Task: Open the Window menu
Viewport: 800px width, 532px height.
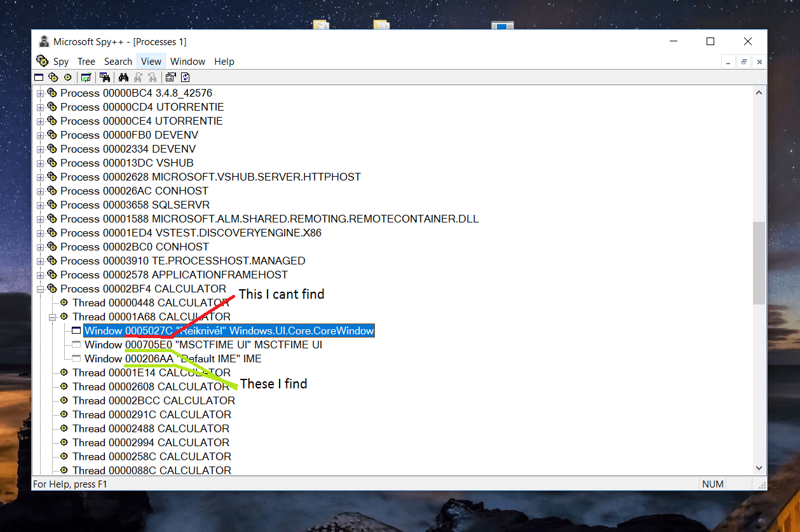Action: tap(187, 62)
